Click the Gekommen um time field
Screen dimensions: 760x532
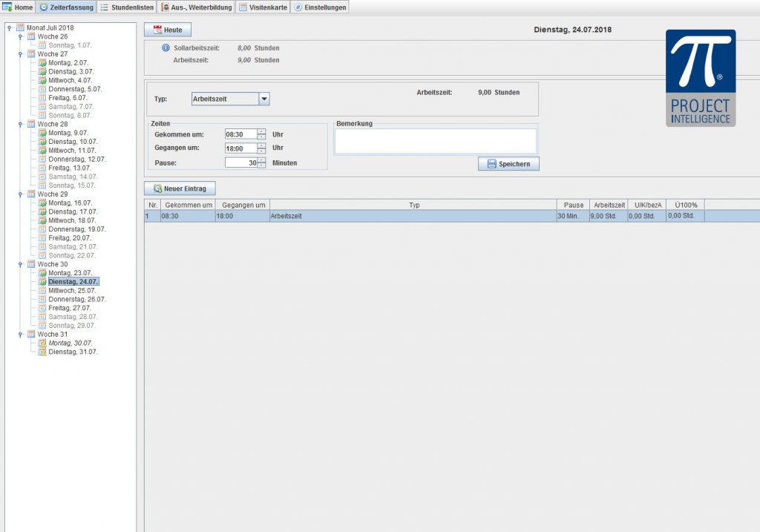click(x=241, y=134)
